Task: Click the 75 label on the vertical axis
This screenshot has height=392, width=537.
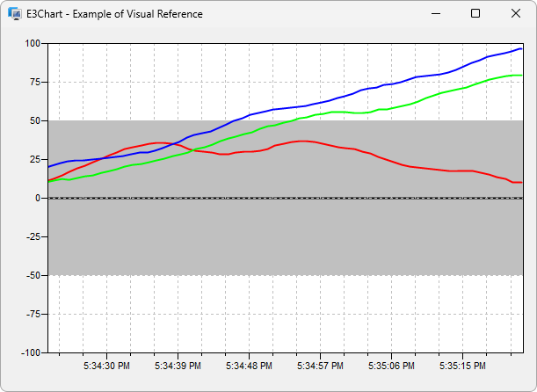Action: [x=36, y=82]
